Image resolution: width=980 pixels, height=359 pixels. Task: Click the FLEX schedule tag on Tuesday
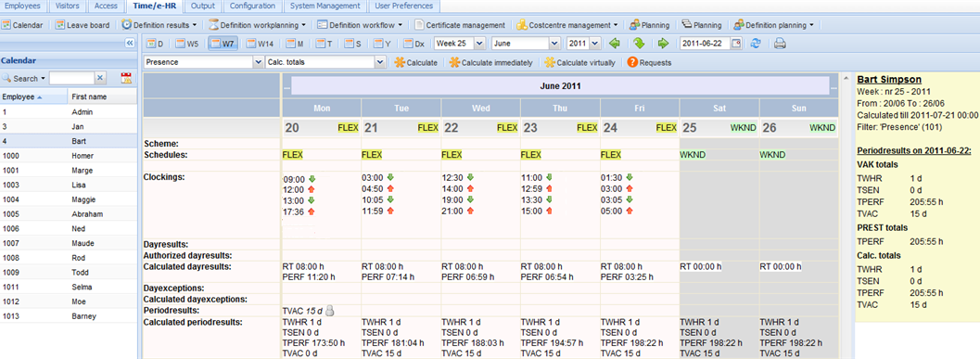(x=371, y=155)
